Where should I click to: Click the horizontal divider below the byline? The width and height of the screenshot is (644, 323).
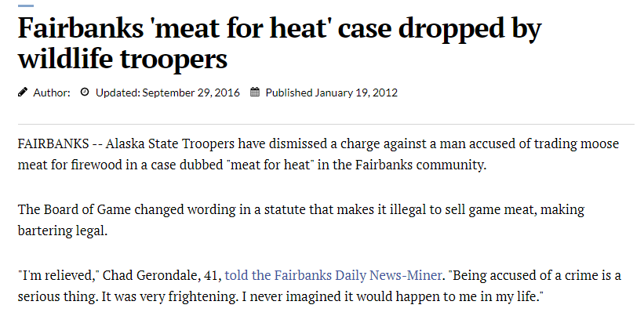point(326,124)
